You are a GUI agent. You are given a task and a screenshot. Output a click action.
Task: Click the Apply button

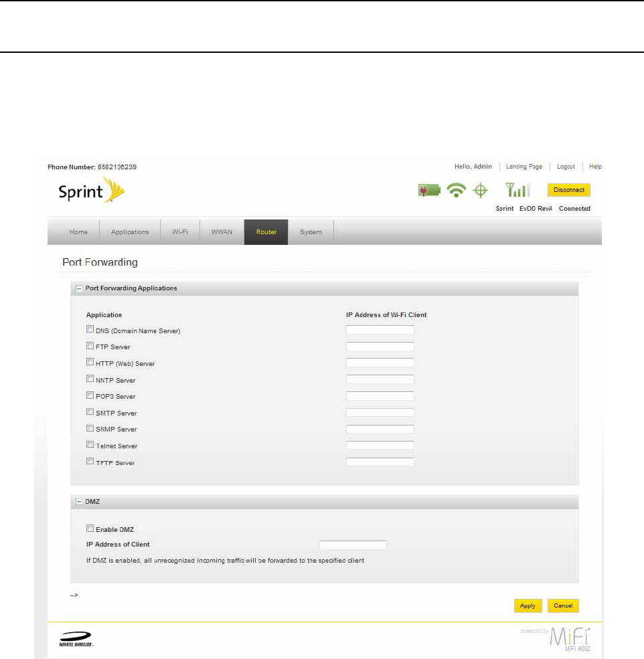coord(528,605)
